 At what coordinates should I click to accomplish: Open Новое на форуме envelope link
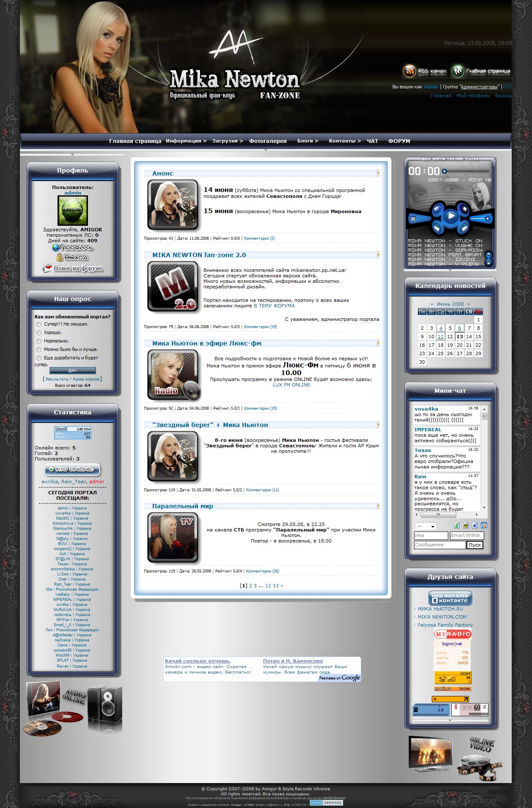[73, 268]
